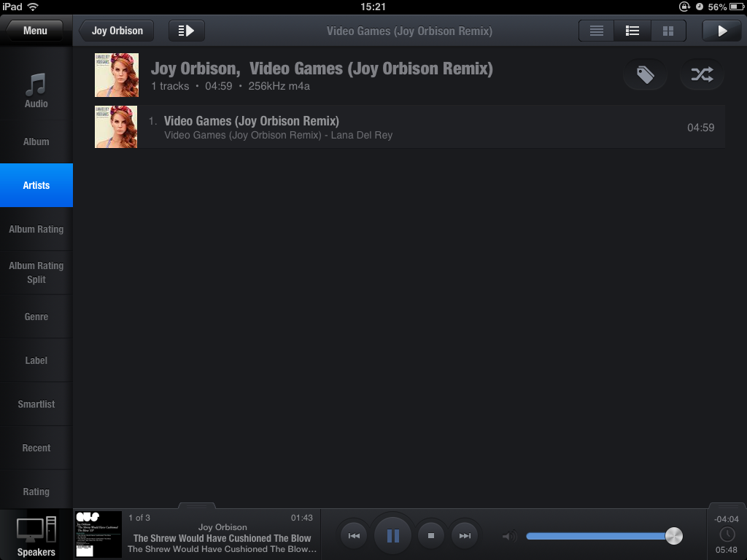Tap the Joy Orbison artist name in player
747x560 pixels.
pos(222,527)
